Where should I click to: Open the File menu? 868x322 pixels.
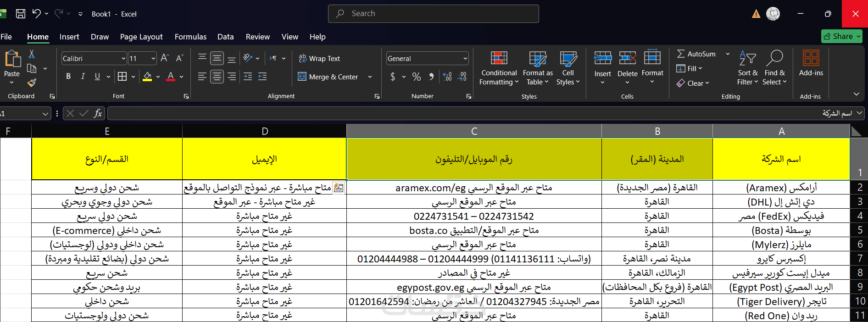click(6, 37)
